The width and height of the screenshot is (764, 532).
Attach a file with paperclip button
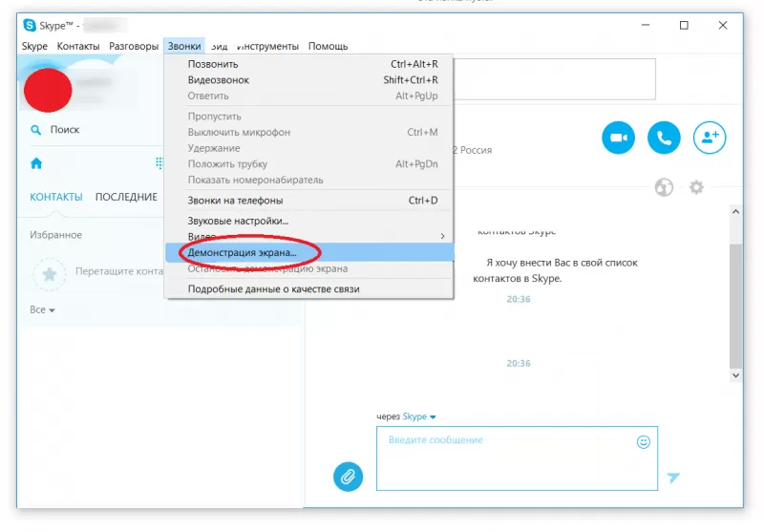[x=348, y=477]
